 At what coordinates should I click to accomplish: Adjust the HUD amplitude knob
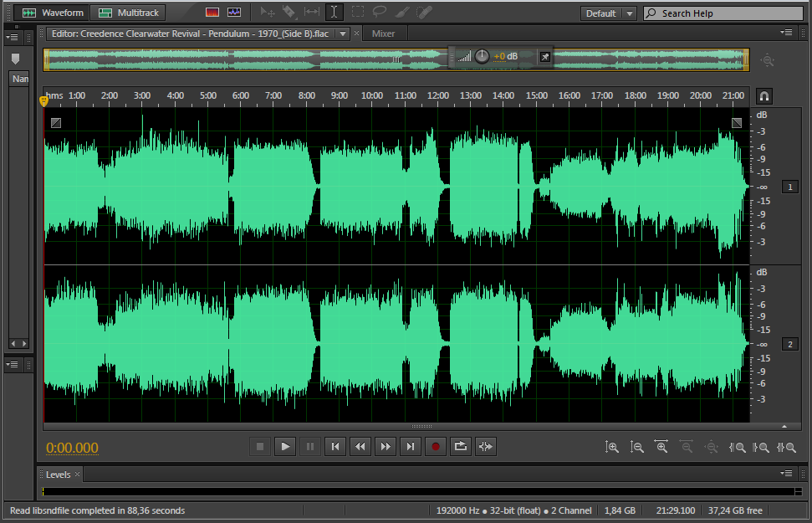pyautogui.click(x=482, y=57)
